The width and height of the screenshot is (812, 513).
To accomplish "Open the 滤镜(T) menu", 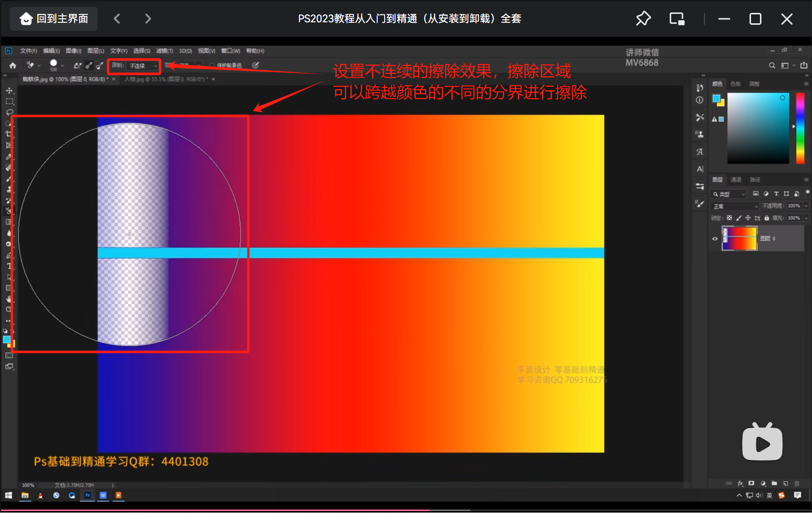I will click(165, 51).
